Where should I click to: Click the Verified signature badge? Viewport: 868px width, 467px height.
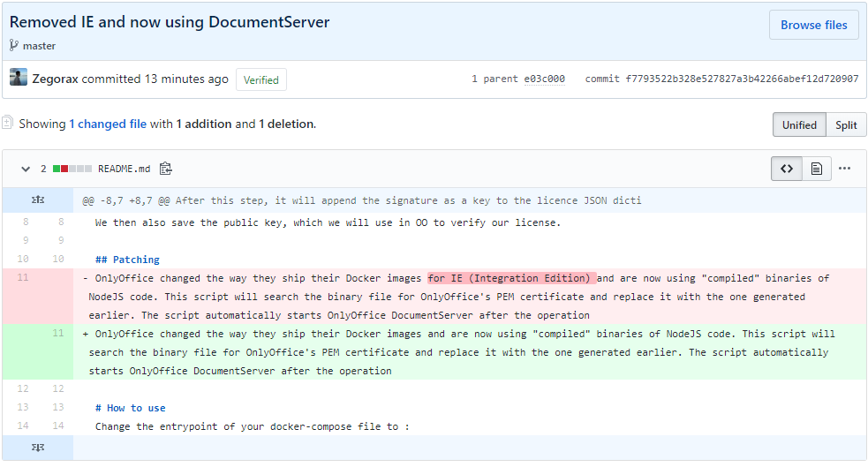click(x=260, y=79)
